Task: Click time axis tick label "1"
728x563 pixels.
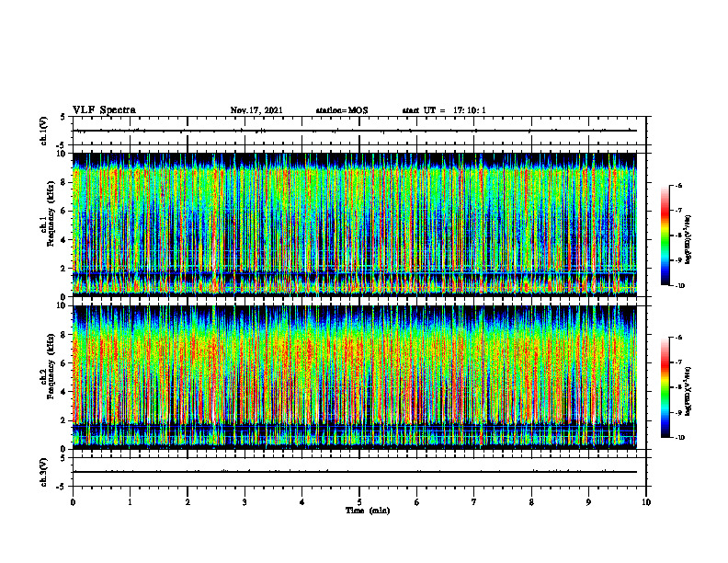Action: [x=130, y=502]
